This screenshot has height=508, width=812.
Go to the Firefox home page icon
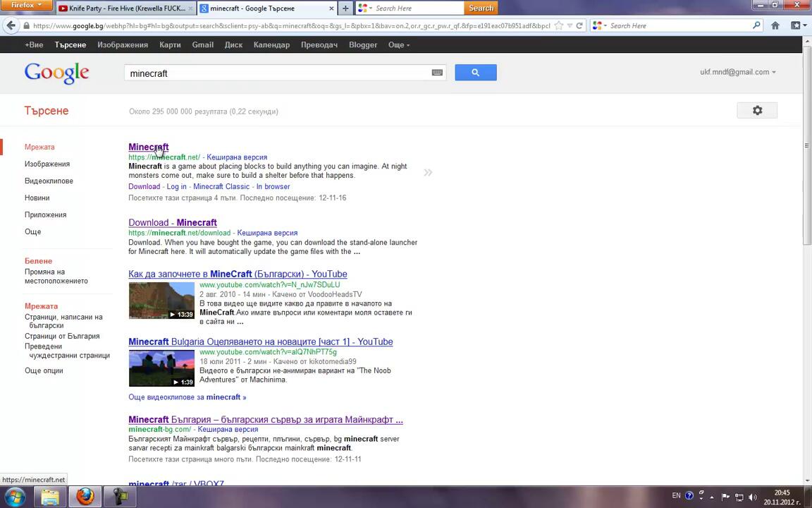[775, 25]
